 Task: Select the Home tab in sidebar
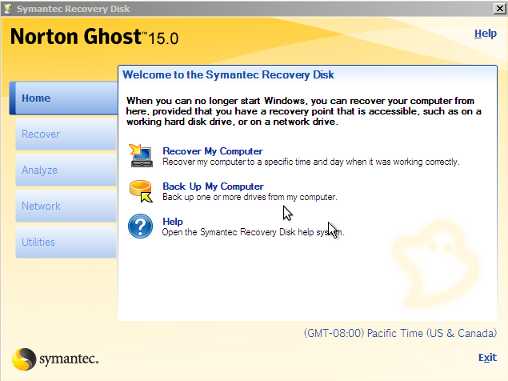click(x=63, y=98)
